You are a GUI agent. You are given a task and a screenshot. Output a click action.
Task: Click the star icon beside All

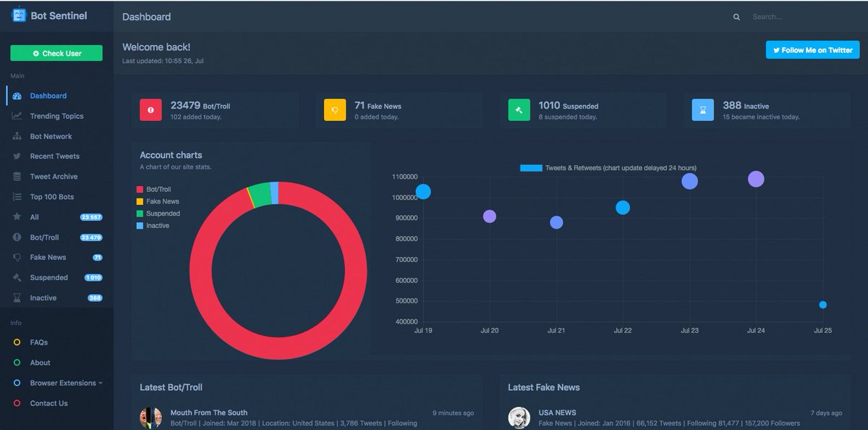pos(17,217)
